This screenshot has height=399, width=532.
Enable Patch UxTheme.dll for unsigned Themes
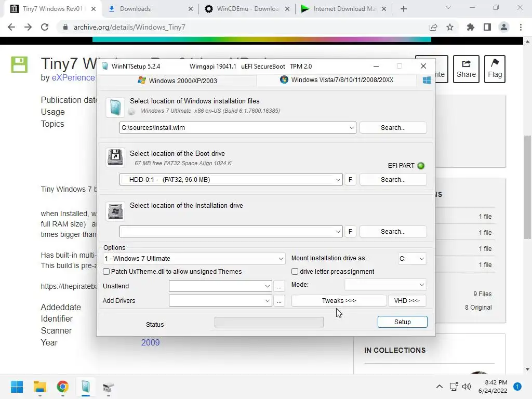coord(106,271)
